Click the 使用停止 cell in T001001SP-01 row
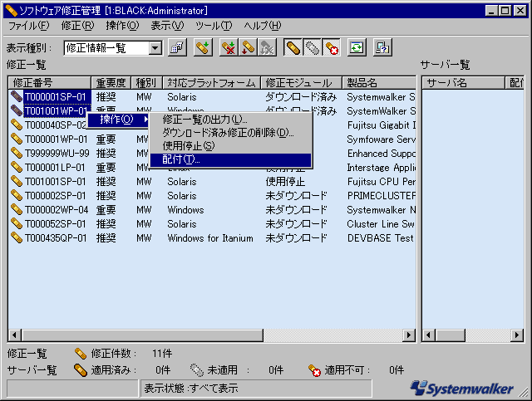 click(285, 181)
